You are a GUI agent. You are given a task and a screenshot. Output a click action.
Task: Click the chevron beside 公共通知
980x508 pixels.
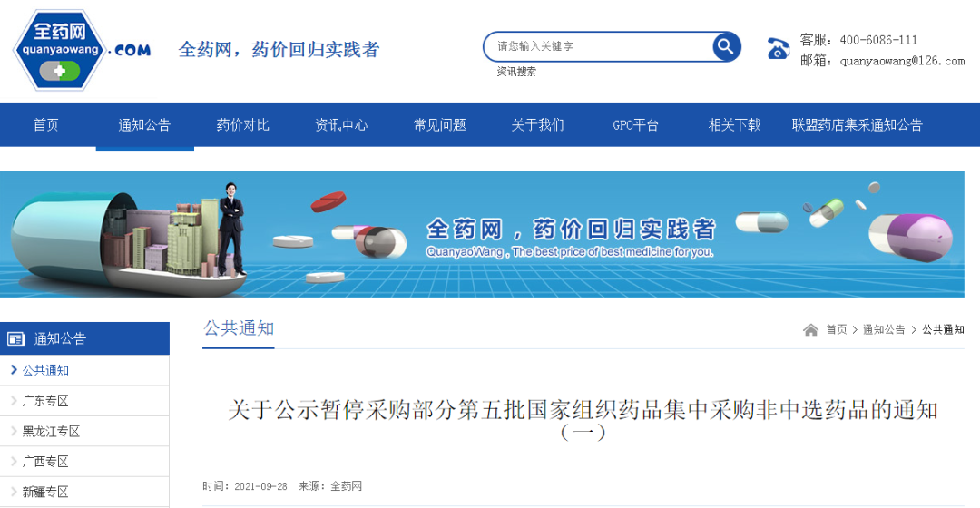click(x=14, y=370)
